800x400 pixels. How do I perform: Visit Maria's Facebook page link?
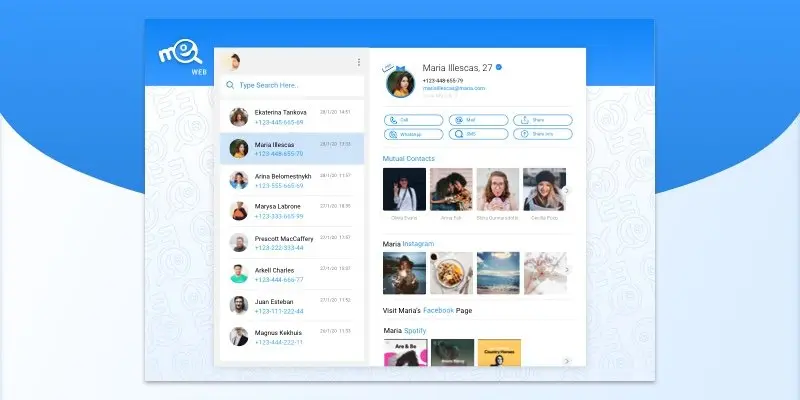438,310
